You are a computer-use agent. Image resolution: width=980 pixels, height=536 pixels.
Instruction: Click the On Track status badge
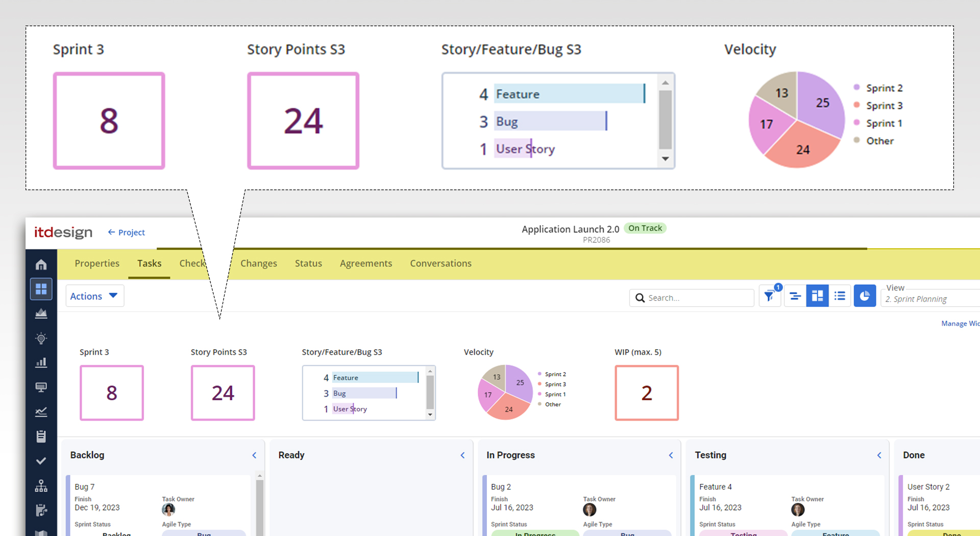(x=645, y=228)
